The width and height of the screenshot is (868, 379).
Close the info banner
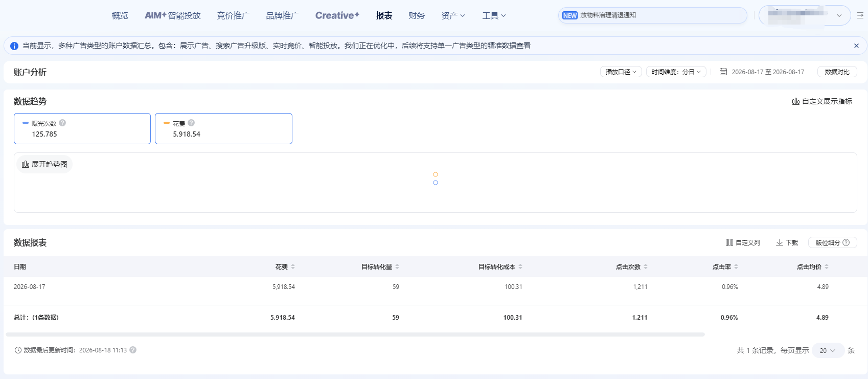(856, 46)
